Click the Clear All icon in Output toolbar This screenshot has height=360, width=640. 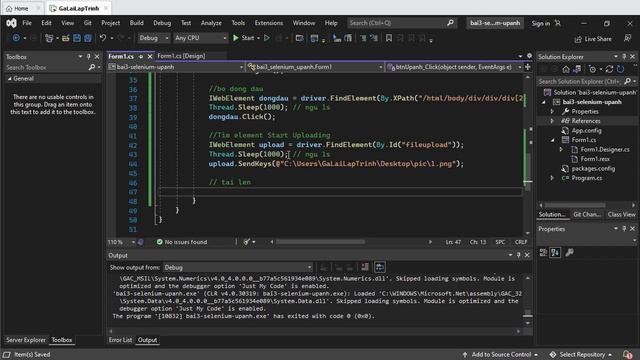(365, 267)
